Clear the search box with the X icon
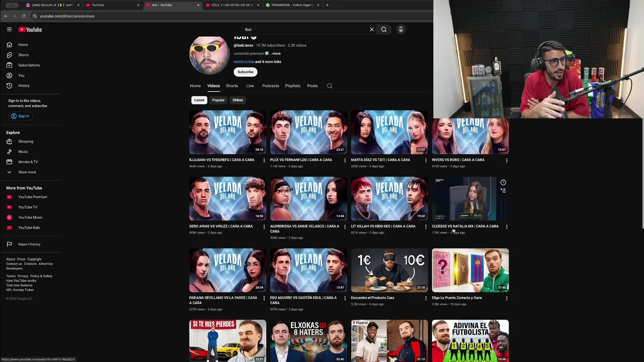The width and height of the screenshot is (644, 362). [372, 29]
